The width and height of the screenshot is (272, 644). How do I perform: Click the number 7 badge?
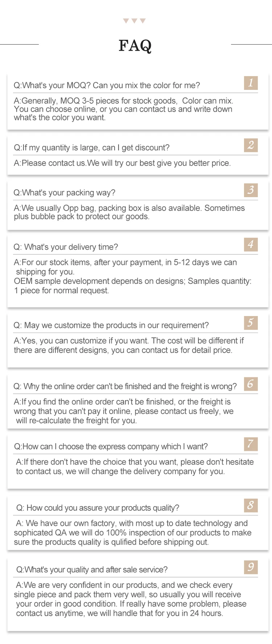tap(251, 444)
